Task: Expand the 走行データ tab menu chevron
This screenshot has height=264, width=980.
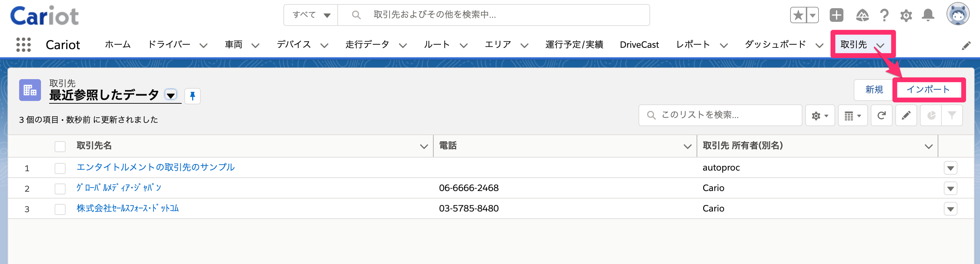Action: (x=403, y=46)
